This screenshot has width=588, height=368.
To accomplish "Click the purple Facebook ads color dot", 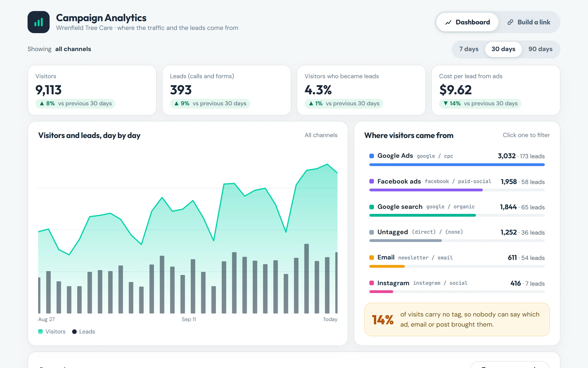I will click(371, 181).
